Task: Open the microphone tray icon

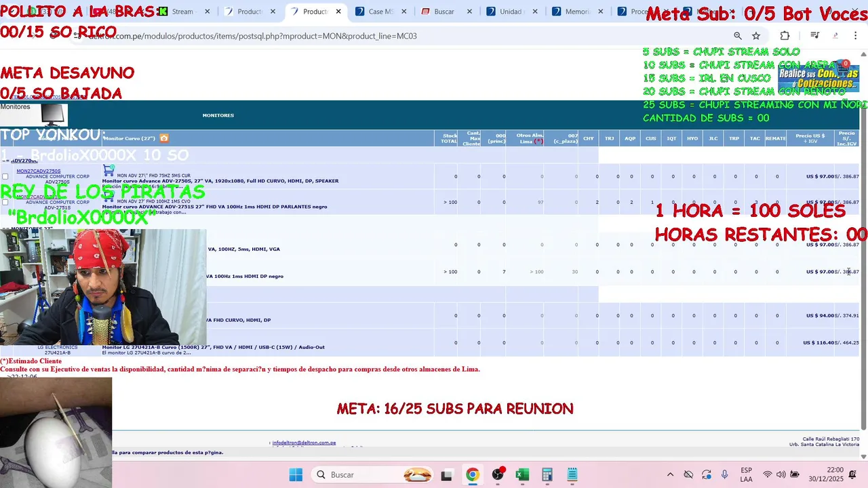Action: [725, 474]
